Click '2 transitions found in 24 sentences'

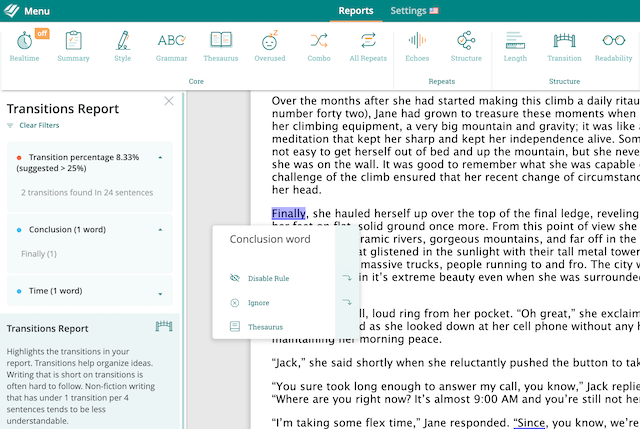[87, 193]
